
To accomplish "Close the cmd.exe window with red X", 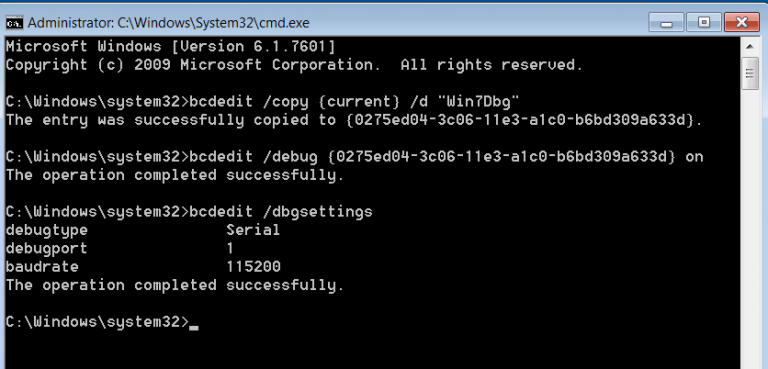I will [742, 23].
